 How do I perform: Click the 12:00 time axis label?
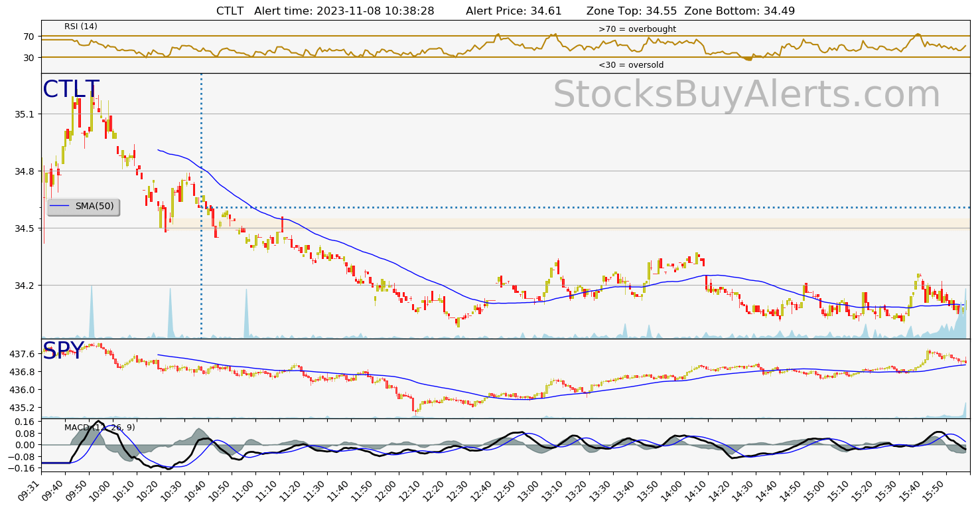pyautogui.click(x=388, y=490)
